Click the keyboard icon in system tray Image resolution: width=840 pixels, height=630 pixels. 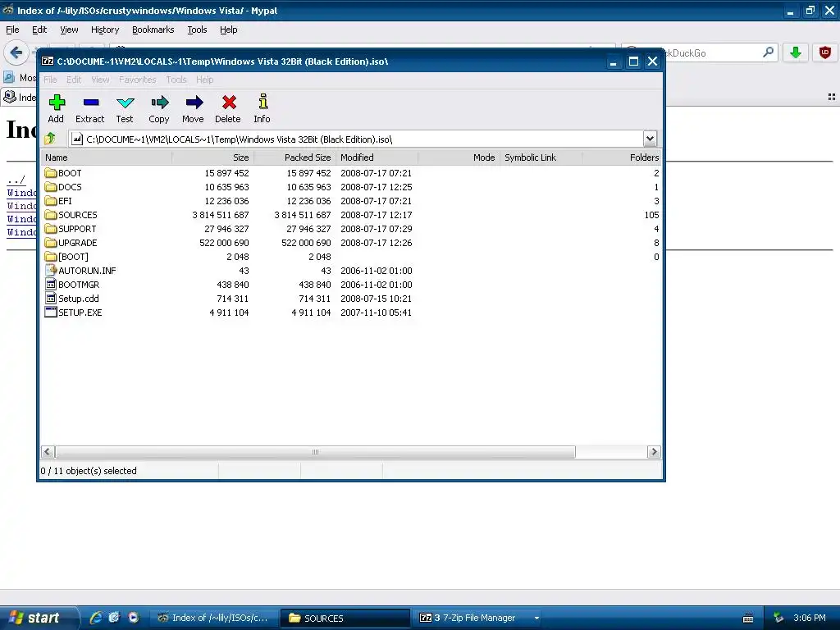coord(748,619)
